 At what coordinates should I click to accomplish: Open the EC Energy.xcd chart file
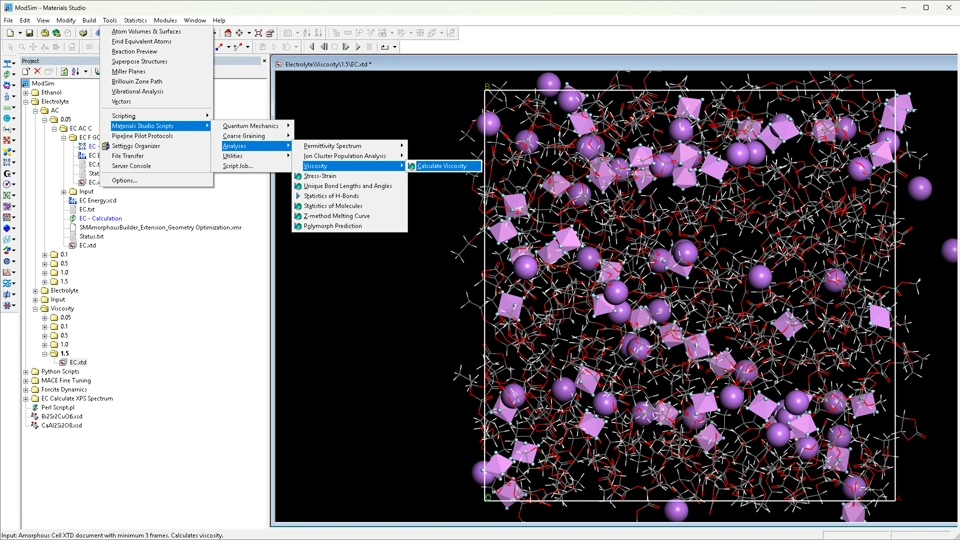[x=97, y=200]
